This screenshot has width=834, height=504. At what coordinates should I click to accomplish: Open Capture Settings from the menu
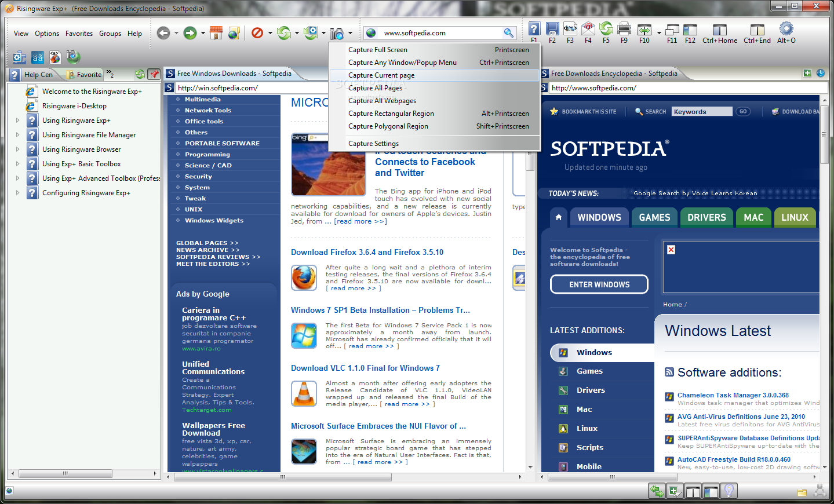[435, 144]
